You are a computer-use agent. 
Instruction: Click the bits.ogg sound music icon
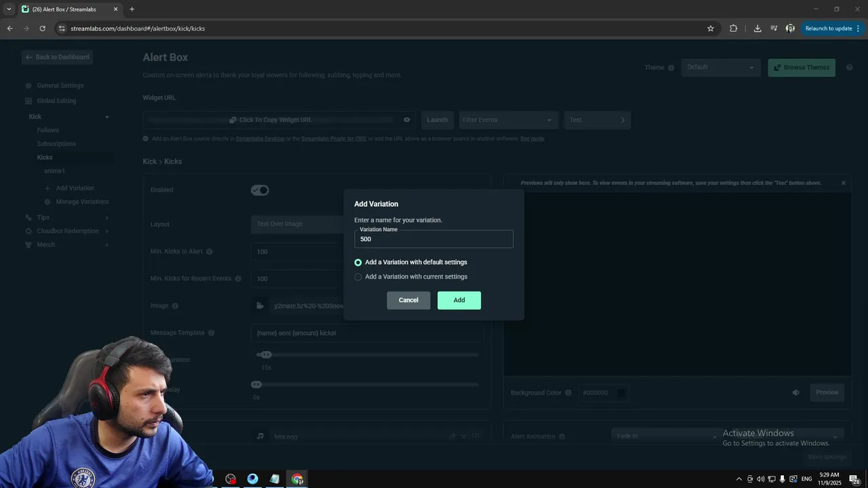[260, 436]
